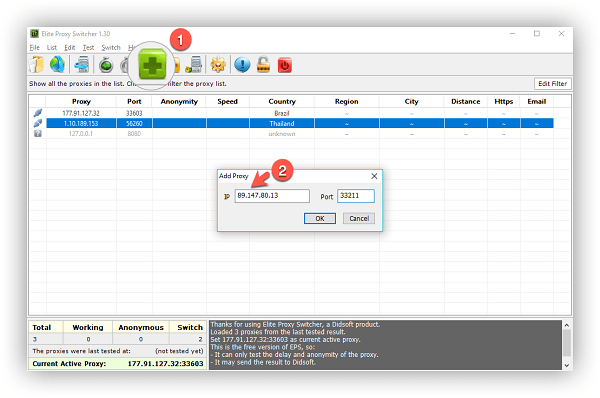Click the golden padlock toolbar icon
Viewport: 600px width, 398px height.
click(263, 64)
